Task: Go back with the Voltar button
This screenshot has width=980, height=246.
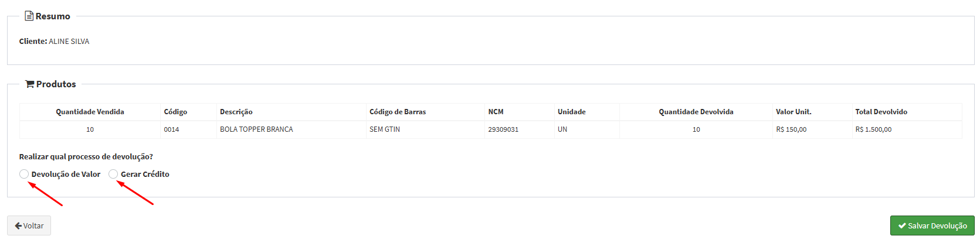Action: click(x=29, y=225)
